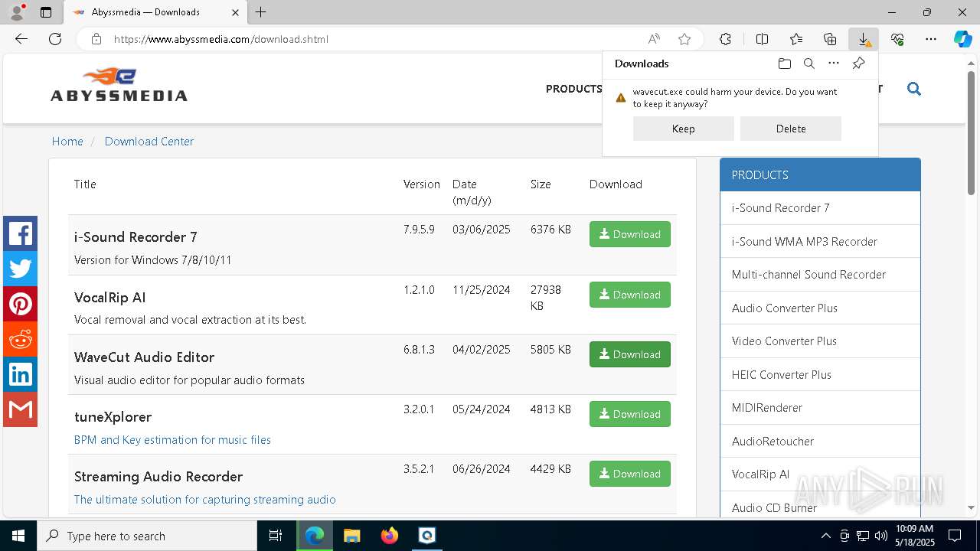The height and width of the screenshot is (551, 980).
Task: Select Video Converter Plus sidebar item
Action: tap(820, 341)
